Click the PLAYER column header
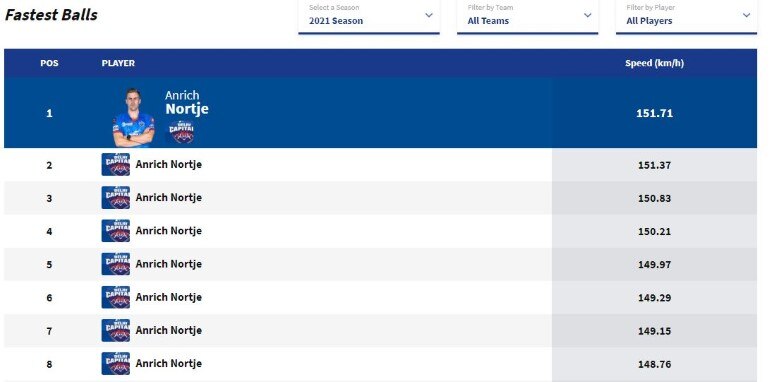This screenshot has height=382, width=770. pos(118,63)
